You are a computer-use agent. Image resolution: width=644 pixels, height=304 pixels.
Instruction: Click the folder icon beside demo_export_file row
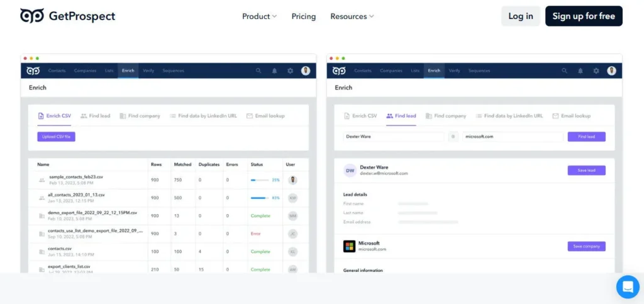coord(42,216)
